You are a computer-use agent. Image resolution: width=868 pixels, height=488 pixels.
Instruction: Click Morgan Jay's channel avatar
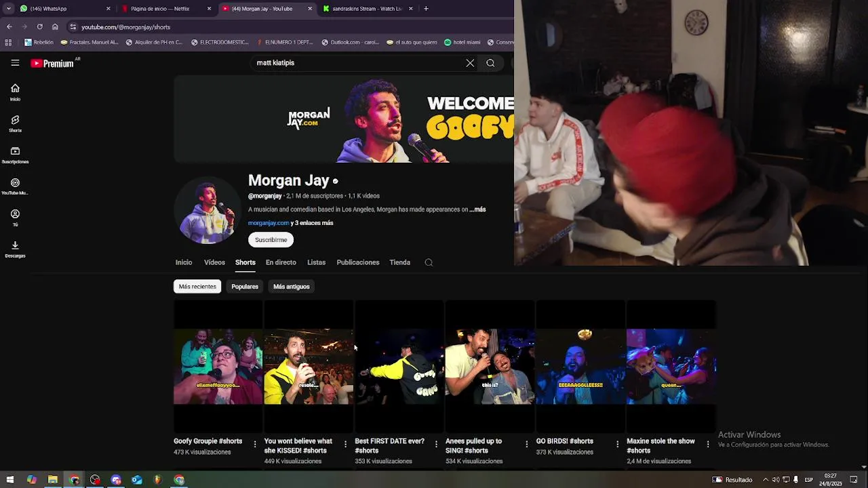point(208,210)
